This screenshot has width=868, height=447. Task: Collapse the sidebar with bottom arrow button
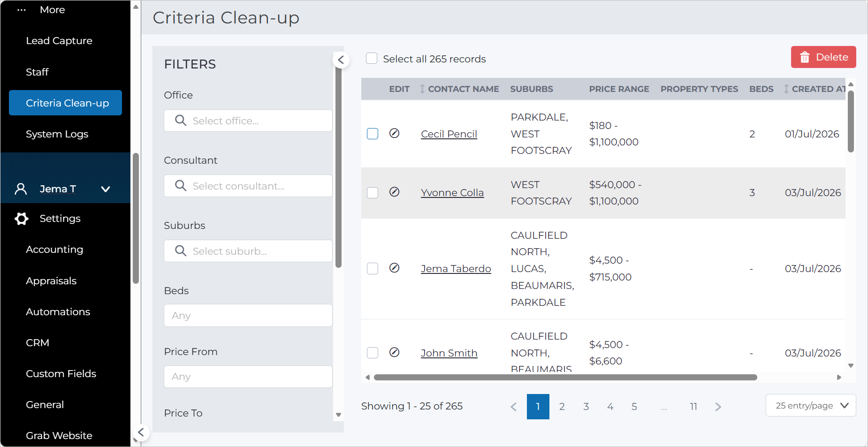(141, 432)
